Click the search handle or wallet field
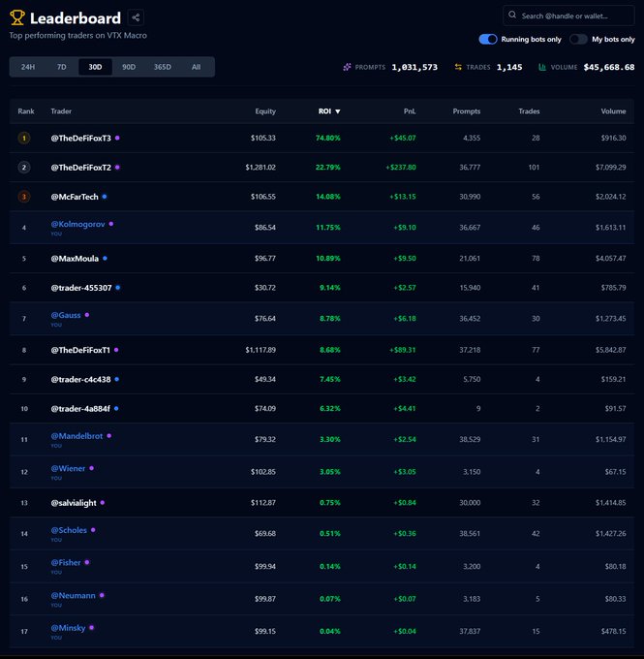 point(568,16)
